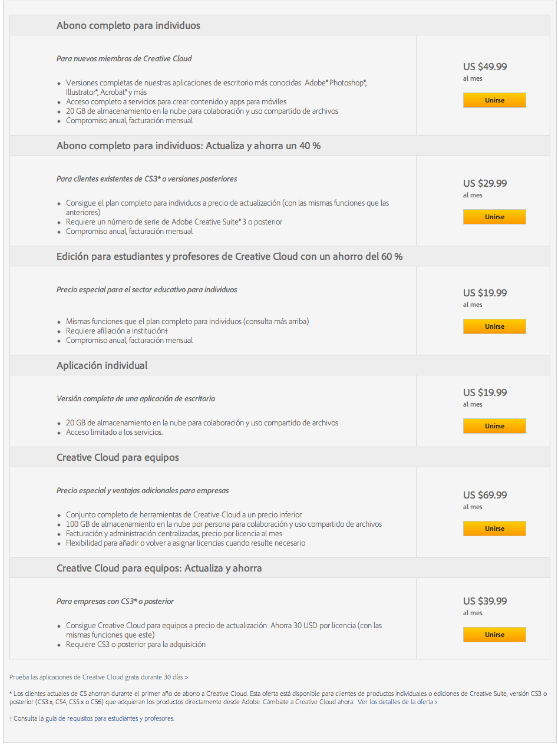Click Unirse under Aplicación individual
This screenshot has width=558, height=756.
point(494,426)
